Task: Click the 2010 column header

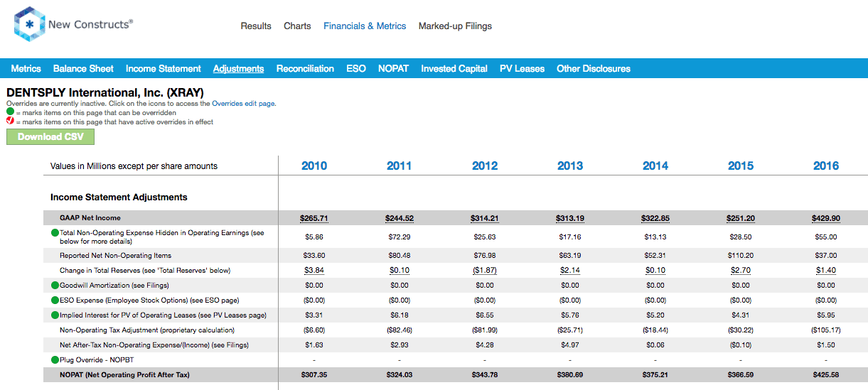Action: coord(314,166)
